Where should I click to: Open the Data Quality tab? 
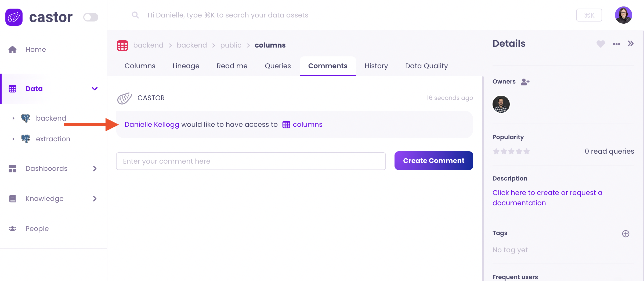coord(426,66)
